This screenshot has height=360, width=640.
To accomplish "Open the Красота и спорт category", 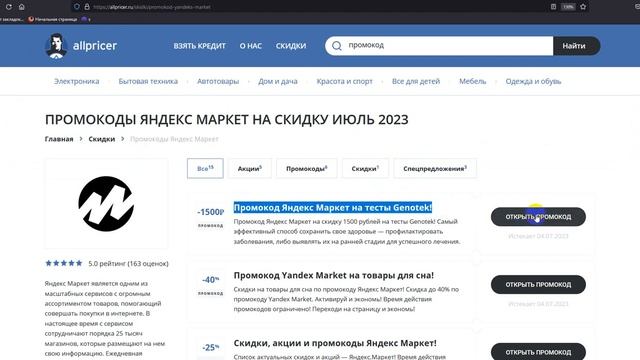I will pos(344,81).
